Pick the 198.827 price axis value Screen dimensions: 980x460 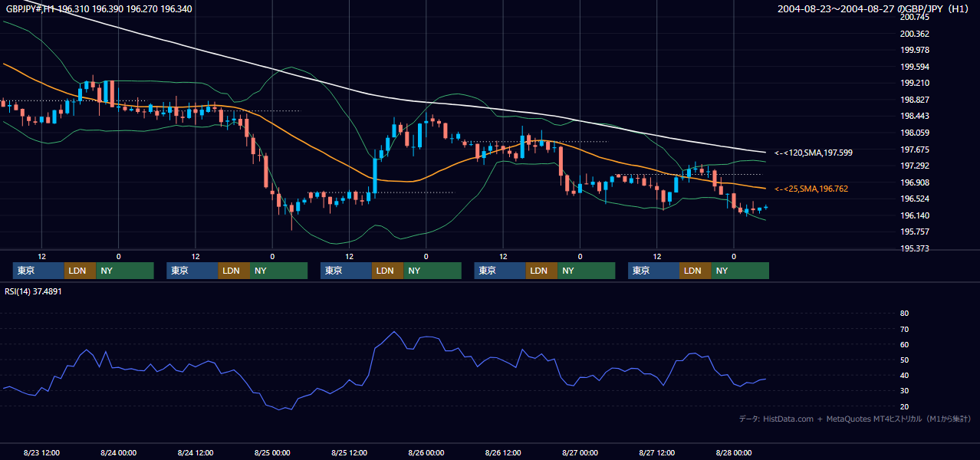(x=915, y=100)
